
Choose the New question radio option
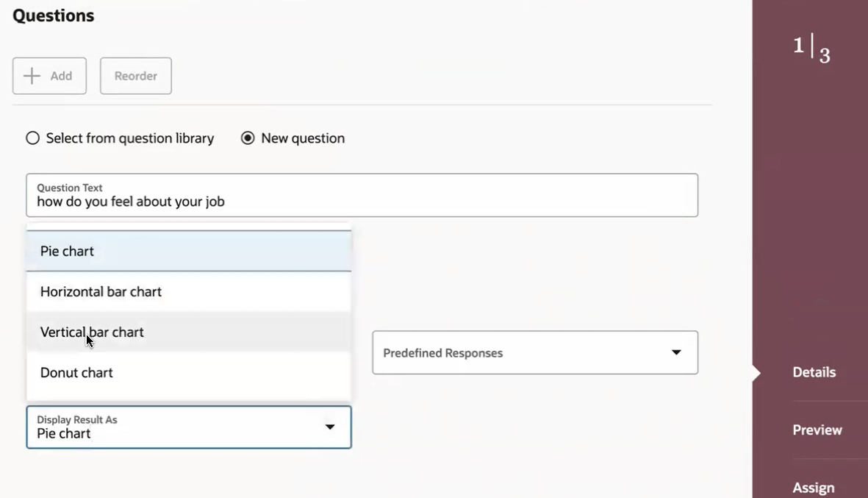point(248,138)
